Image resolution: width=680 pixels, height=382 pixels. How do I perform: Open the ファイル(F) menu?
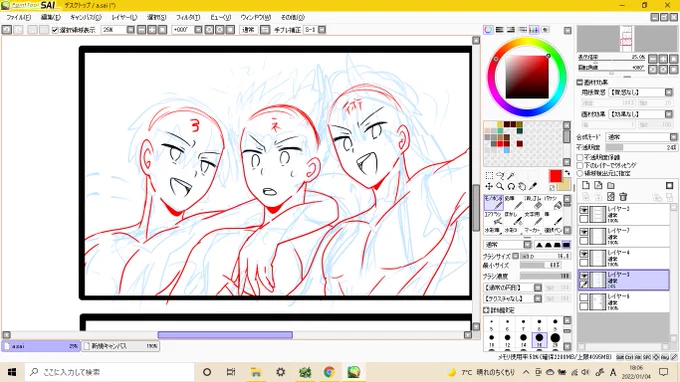19,17
